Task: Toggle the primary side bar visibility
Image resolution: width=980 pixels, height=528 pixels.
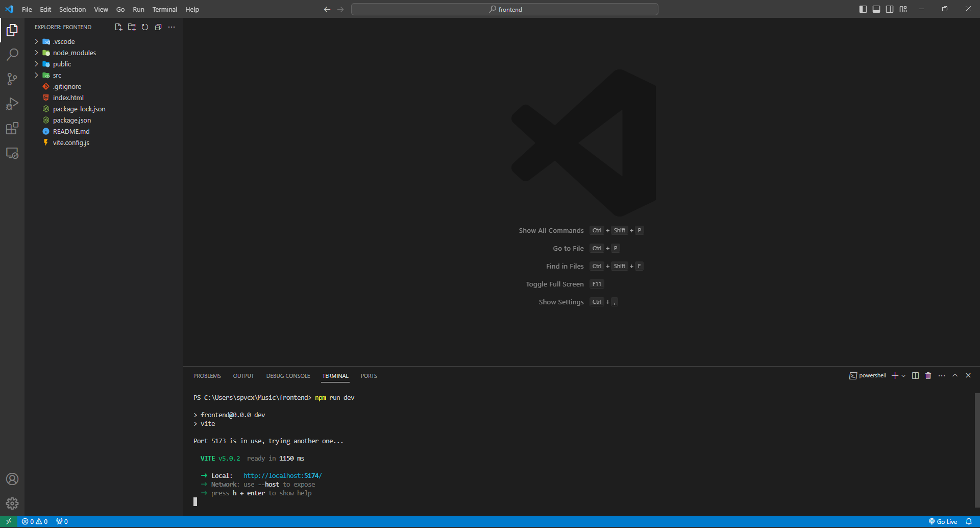Action: pyautogui.click(x=863, y=9)
